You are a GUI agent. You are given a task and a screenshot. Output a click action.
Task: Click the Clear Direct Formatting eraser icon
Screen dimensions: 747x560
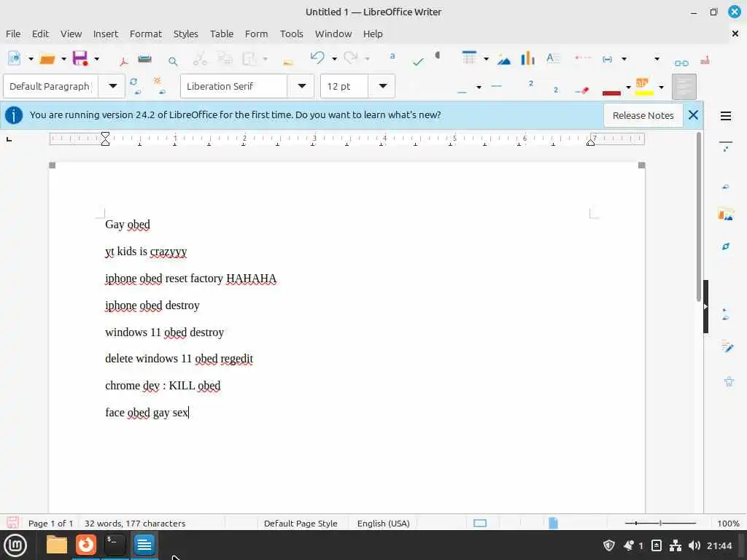[x=581, y=90]
